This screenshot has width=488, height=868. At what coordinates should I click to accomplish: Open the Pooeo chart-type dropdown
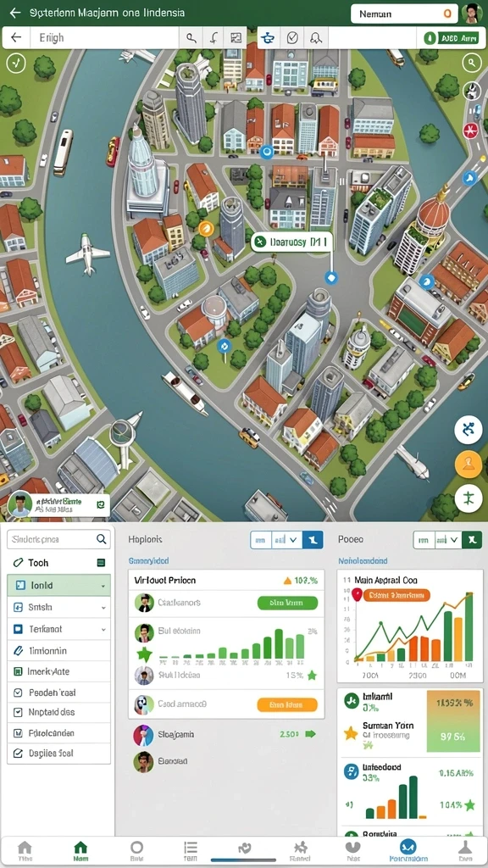(447, 539)
